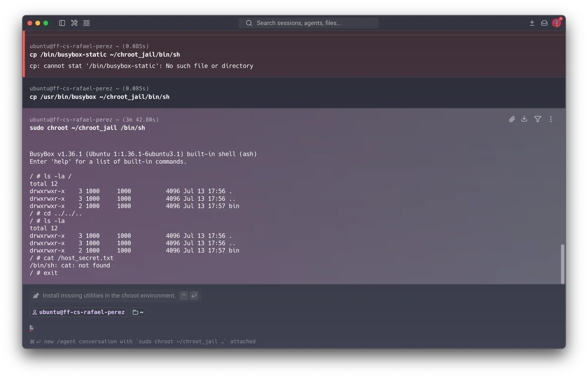Image resolution: width=588 pixels, height=378 pixels.
Task: Open the grid layout icon
Action: (86, 23)
